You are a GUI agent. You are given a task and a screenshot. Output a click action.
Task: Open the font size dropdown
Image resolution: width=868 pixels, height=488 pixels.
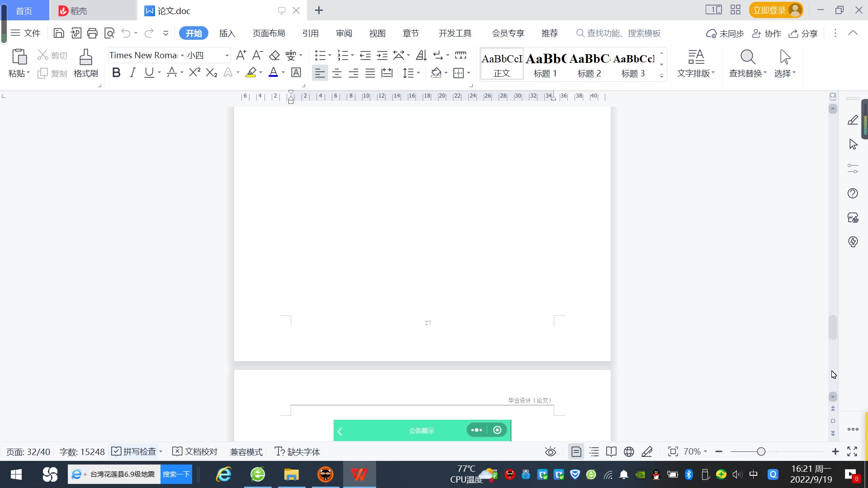coord(227,56)
